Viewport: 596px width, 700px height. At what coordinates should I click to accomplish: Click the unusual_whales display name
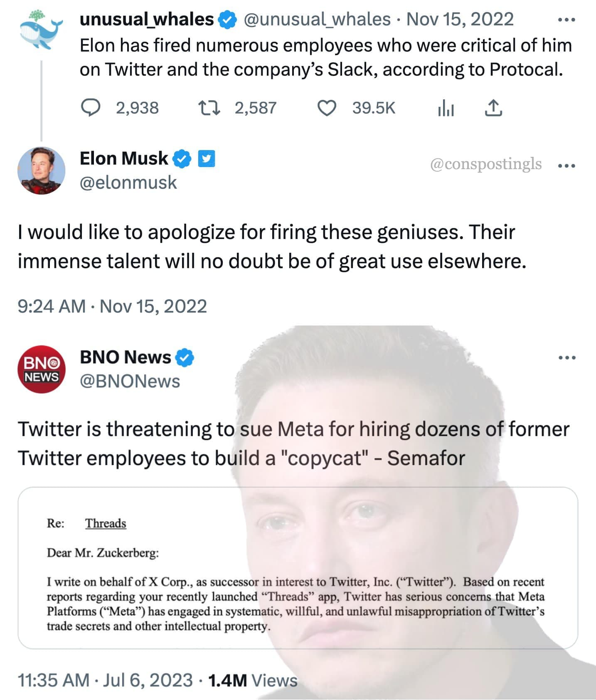146,20
